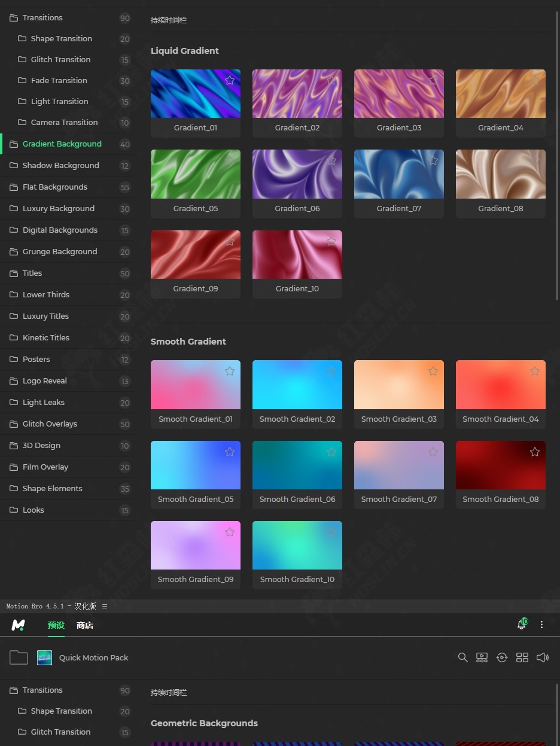Screen dimensions: 560x746
Task: Toggle favorite star on Gradient_06
Action: (331, 161)
